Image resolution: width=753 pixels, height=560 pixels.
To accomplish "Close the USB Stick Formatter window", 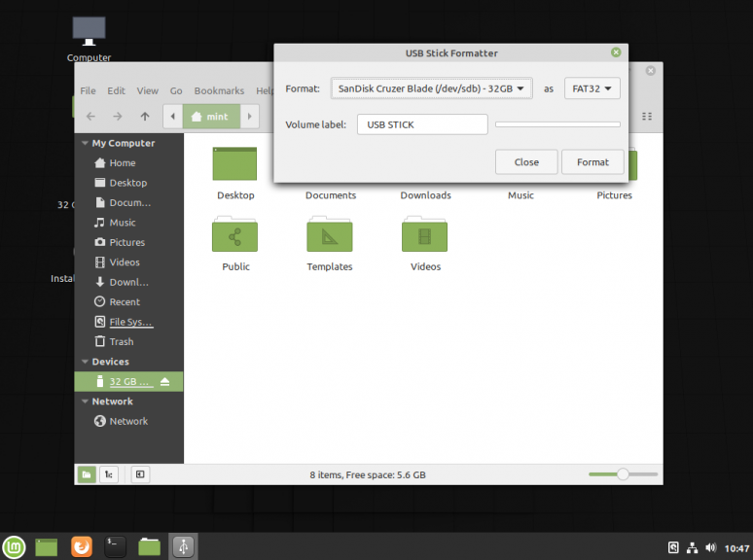I will [616, 52].
